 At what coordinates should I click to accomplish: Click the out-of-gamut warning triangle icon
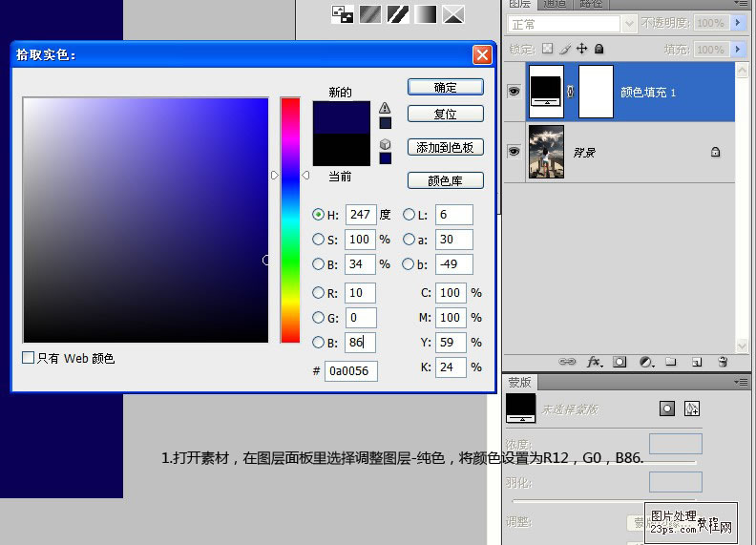click(x=385, y=108)
